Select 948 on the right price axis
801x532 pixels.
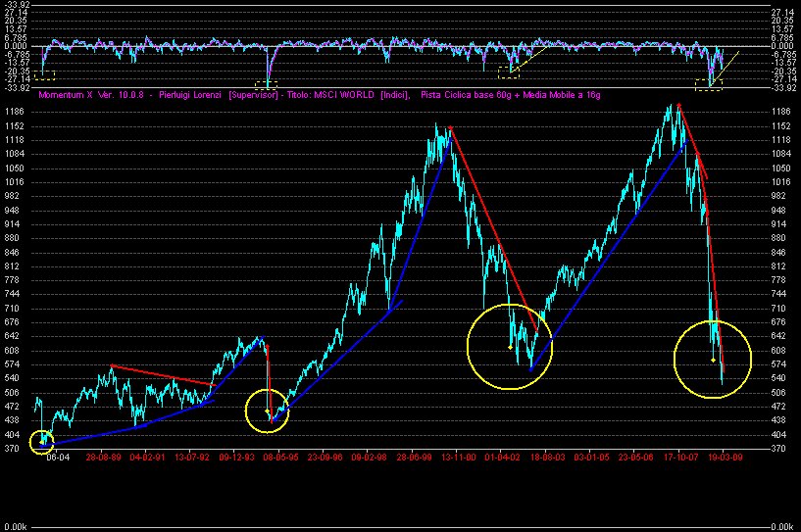[x=779, y=210]
